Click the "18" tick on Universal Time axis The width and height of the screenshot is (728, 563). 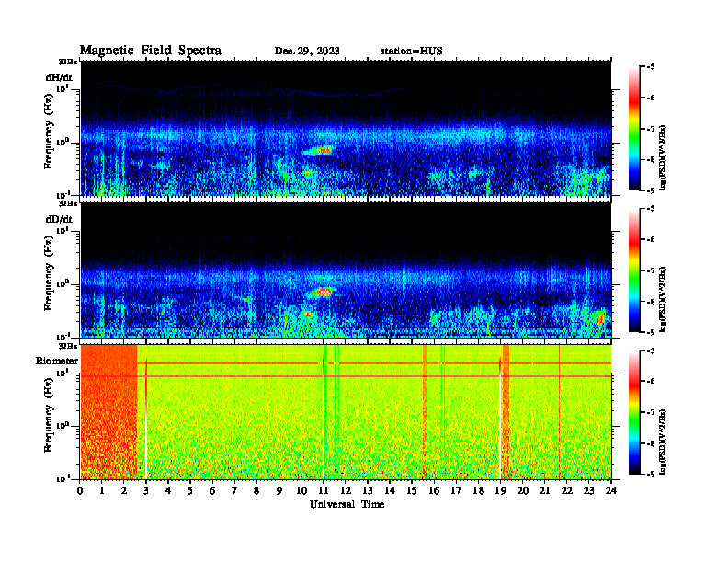(x=478, y=491)
